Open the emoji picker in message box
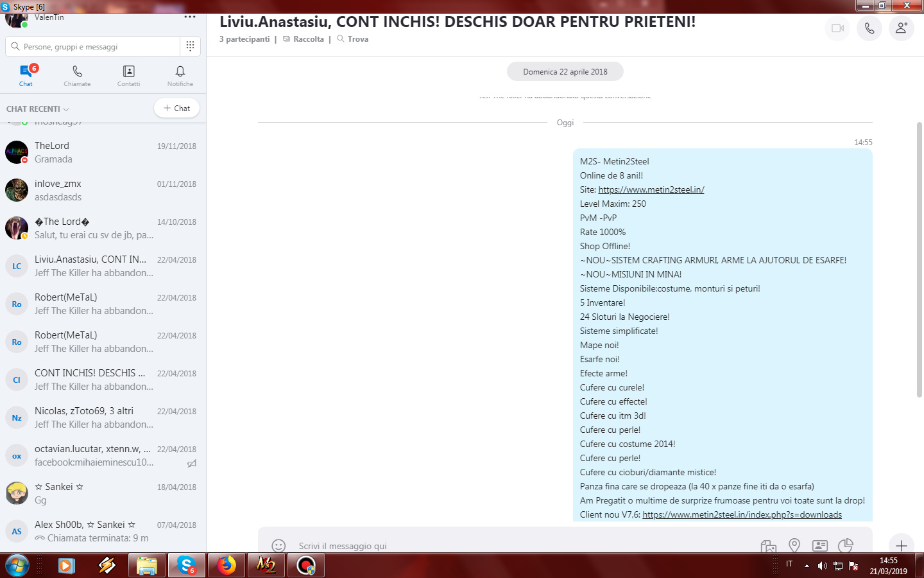Image resolution: width=924 pixels, height=578 pixels. click(278, 546)
